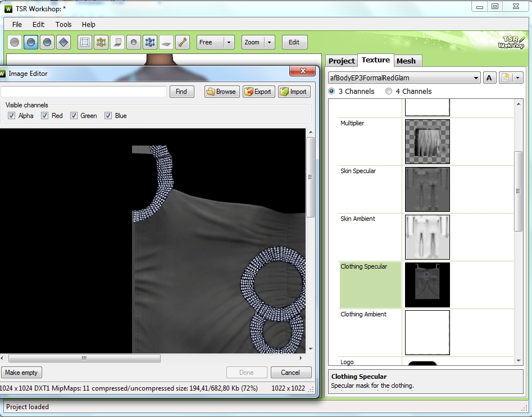Toggle the wireframe grid icon
Viewport: 532px width, 417px height.
(x=85, y=42)
